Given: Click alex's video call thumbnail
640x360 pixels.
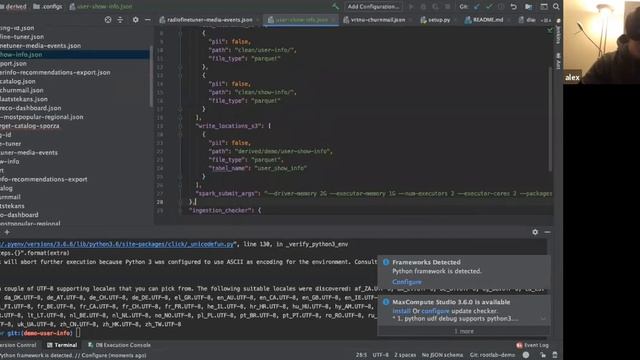Looking at the screenshot, I should coord(601,42).
